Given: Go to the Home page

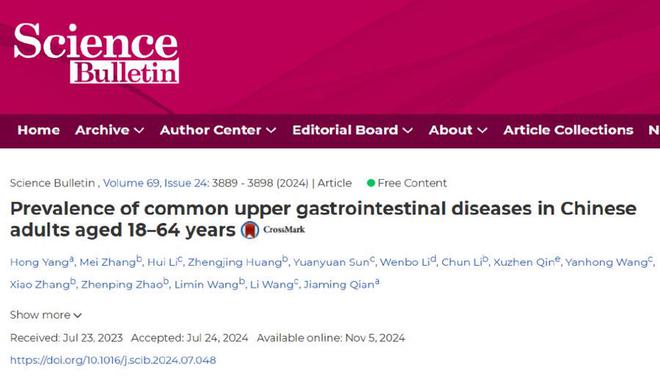Looking at the screenshot, I should 38,130.
